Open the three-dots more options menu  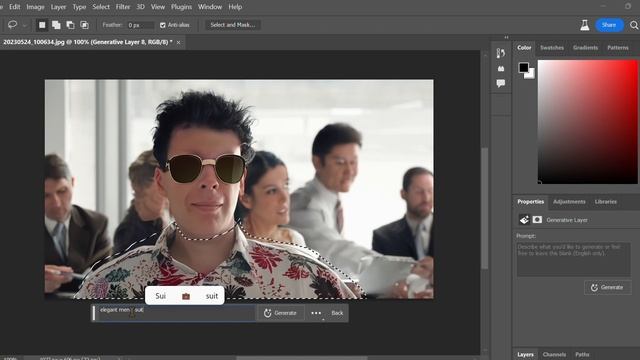pyautogui.click(x=316, y=313)
